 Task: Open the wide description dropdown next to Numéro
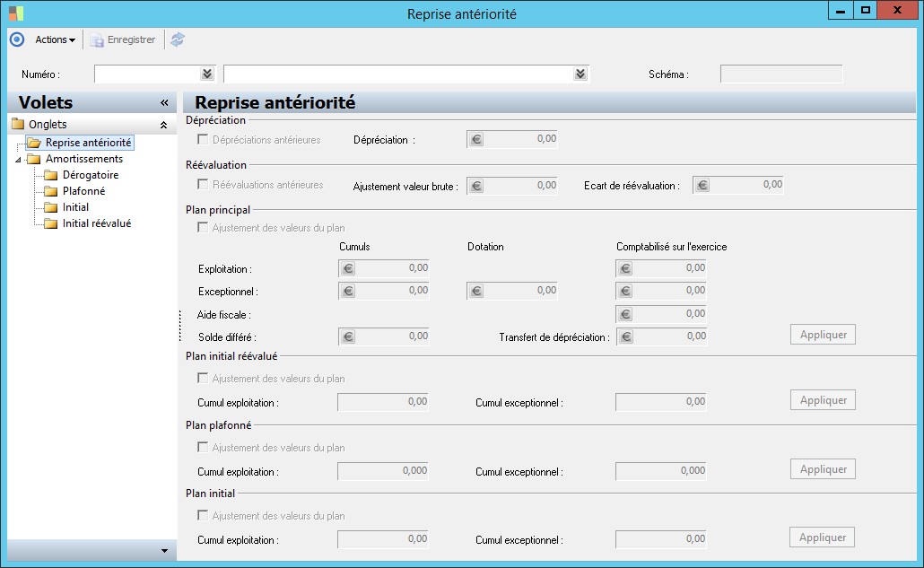580,74
